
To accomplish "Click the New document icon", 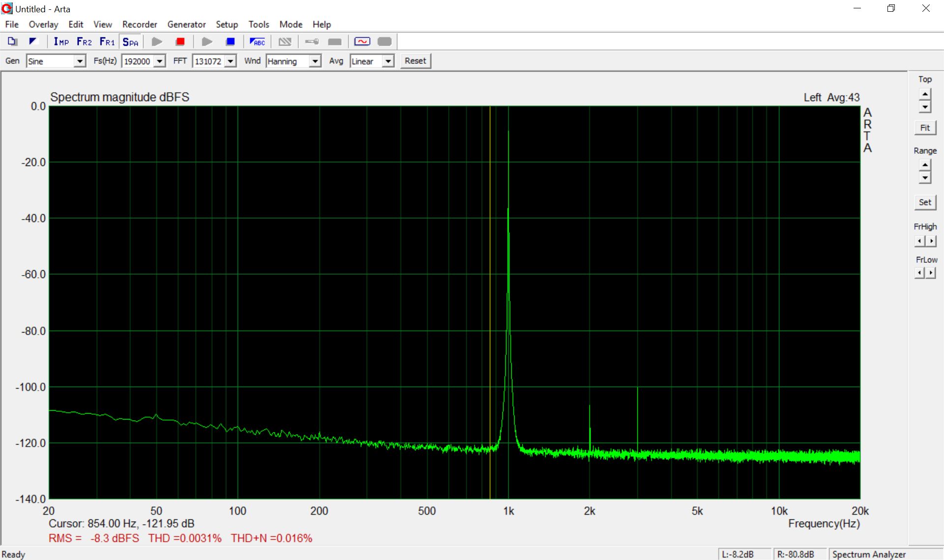I will tap(12, 42).
